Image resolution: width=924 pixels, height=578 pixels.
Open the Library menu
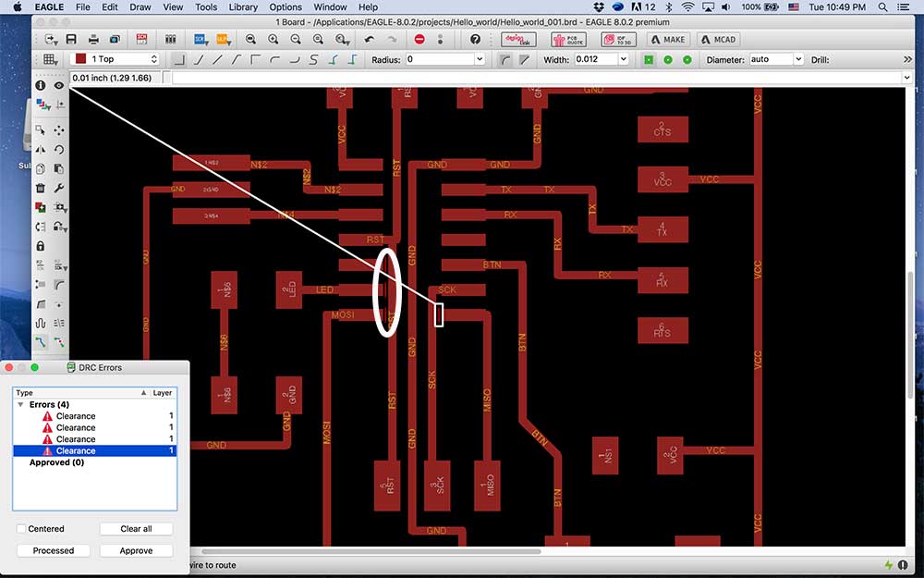[243, 7]
